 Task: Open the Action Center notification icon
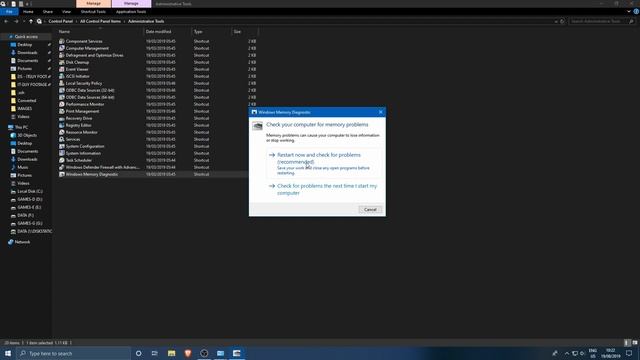(629, 353)
